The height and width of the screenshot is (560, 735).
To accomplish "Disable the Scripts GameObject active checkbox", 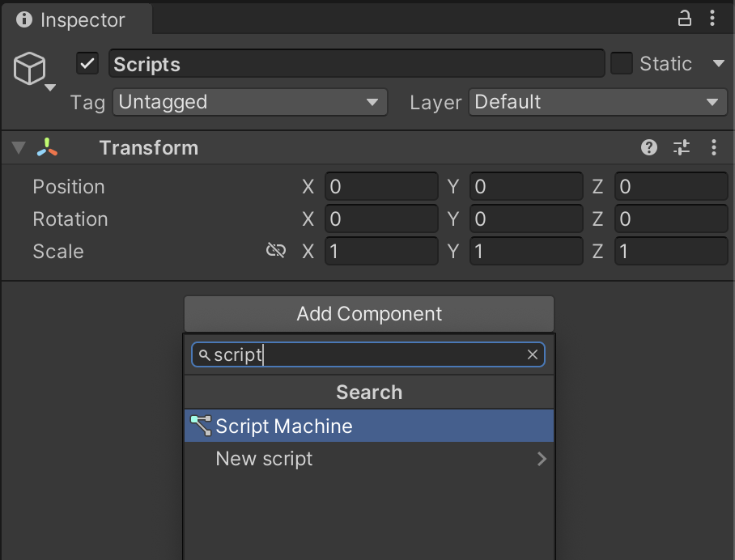I will click(x=87, y=63).
